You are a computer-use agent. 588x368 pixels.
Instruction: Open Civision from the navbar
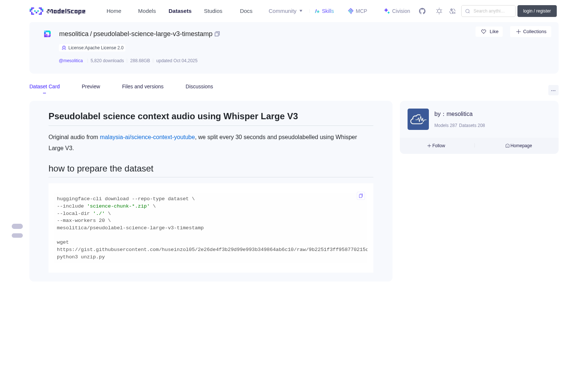[397, 11]
